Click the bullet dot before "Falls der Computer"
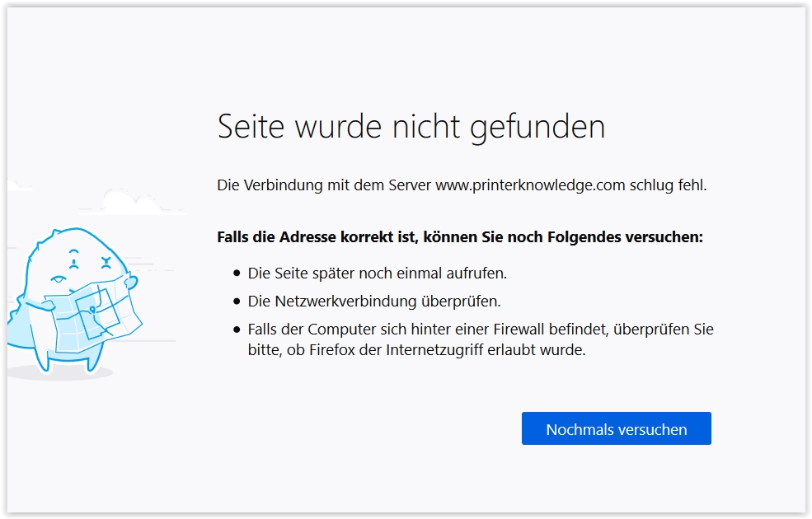Screen dimensions: 812x519 pyautogui.click(x=238, y=330)
